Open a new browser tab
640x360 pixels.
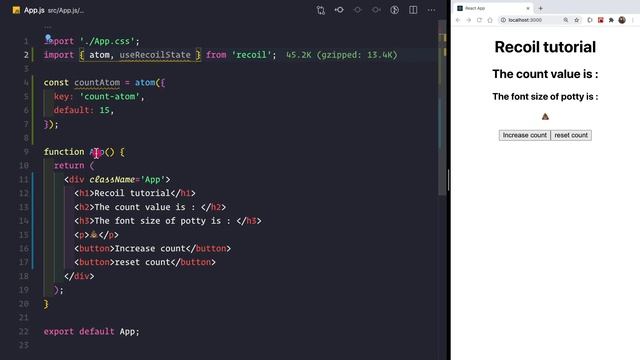(x=540, y=8)
